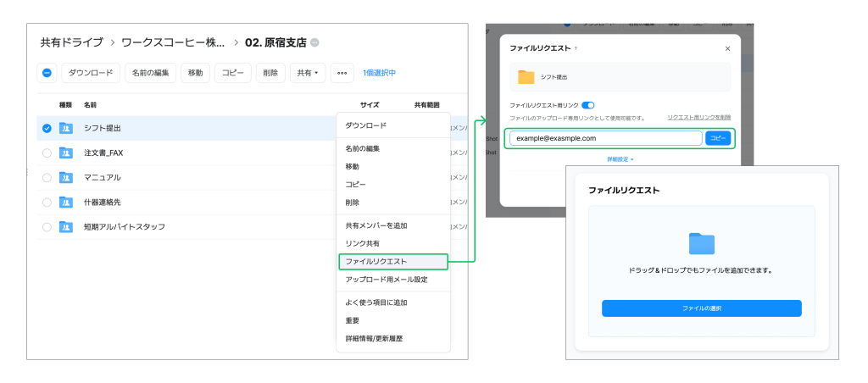Click the リクエスト用リンクを削除 link
Screen dimensions: 868x383
pos(698,117)
